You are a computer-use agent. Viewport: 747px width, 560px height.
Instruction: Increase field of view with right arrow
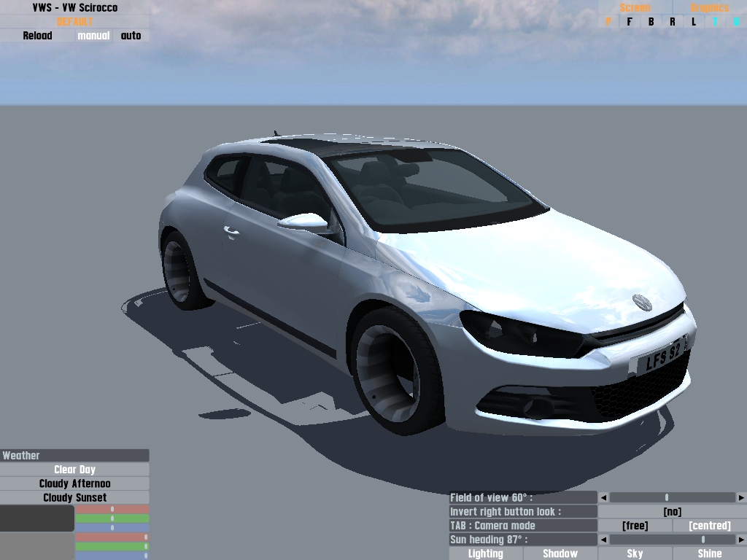(741, 497)
